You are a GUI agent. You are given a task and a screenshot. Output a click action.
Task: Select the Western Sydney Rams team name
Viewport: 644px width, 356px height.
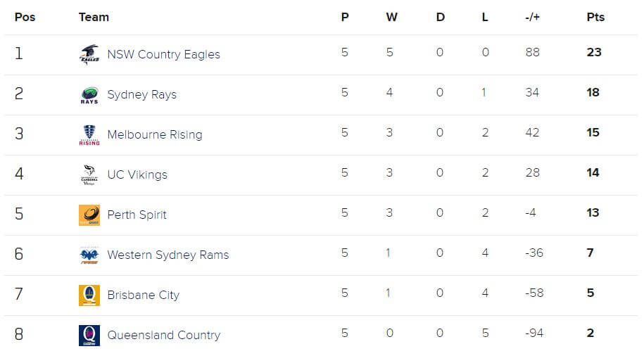pos(168,255)
